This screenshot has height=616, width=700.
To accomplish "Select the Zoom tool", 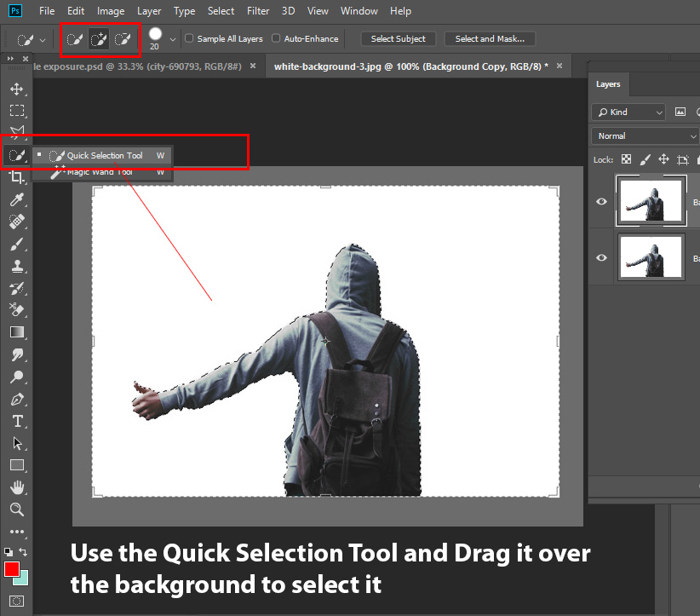I will [17, 510].
